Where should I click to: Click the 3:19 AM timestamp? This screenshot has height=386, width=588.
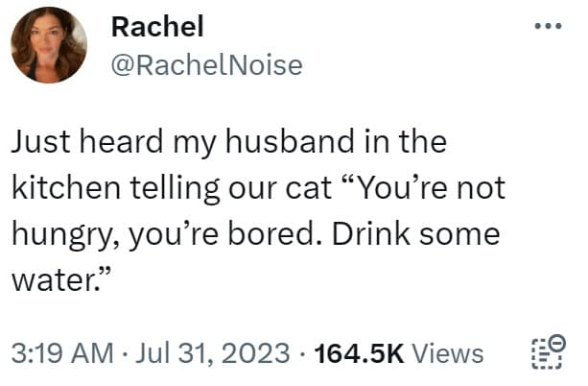click(x=63, y=354)
